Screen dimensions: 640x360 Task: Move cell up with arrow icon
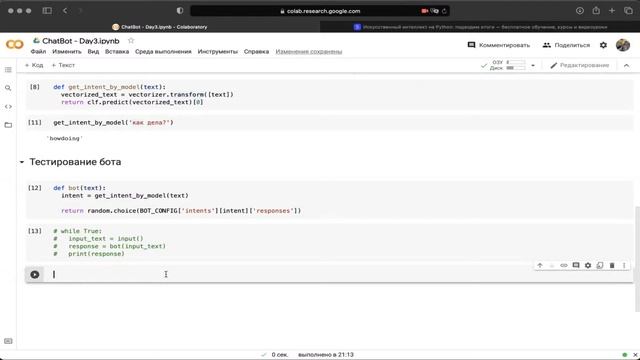point(540,265)
